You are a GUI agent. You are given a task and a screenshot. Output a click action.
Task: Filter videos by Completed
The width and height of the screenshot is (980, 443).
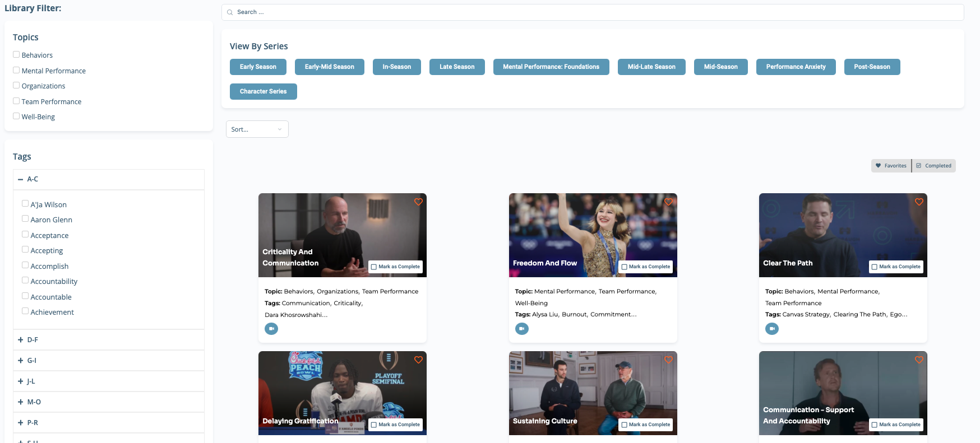934,166
